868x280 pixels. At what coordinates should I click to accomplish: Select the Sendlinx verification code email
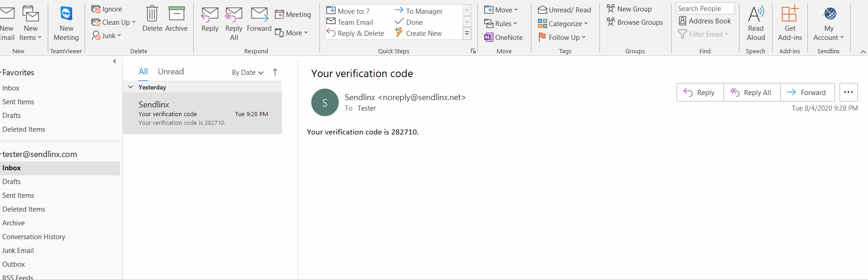point(202,113)
